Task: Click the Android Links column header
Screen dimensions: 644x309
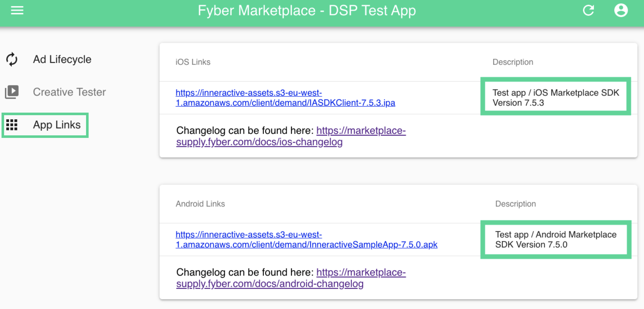Action: coord(200,204)
